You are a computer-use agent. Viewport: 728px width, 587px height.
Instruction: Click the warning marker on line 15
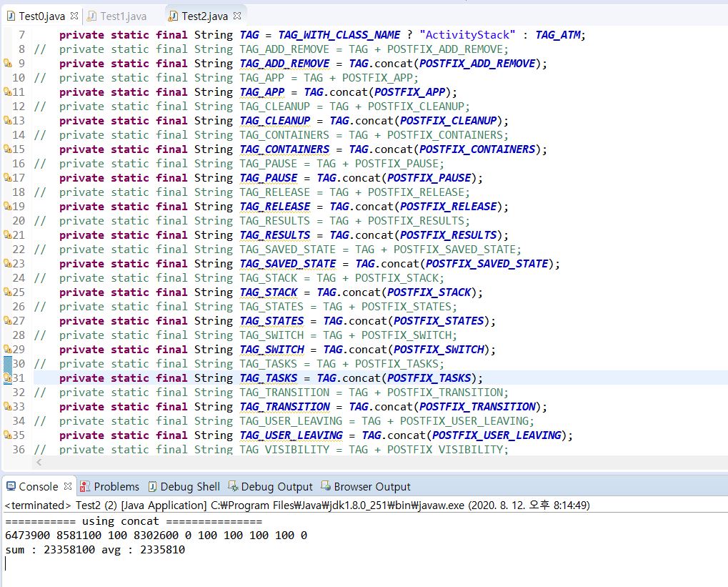tap(7, 149)
